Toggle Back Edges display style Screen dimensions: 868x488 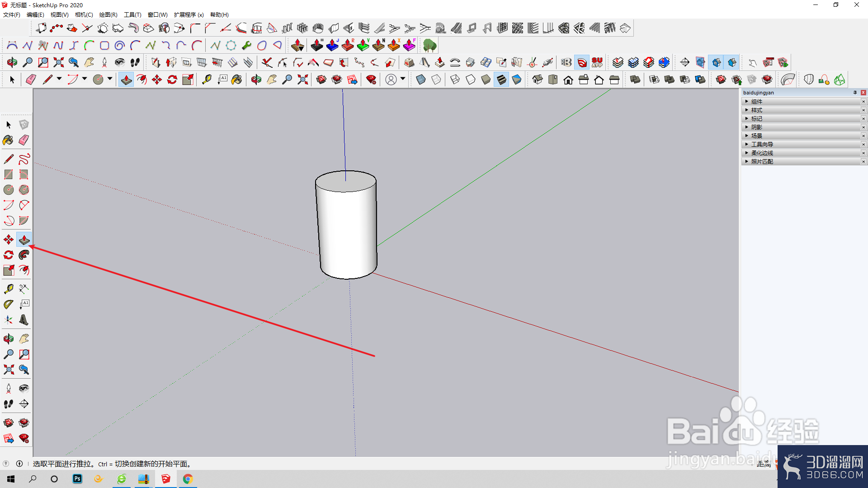tap(436, 80)
